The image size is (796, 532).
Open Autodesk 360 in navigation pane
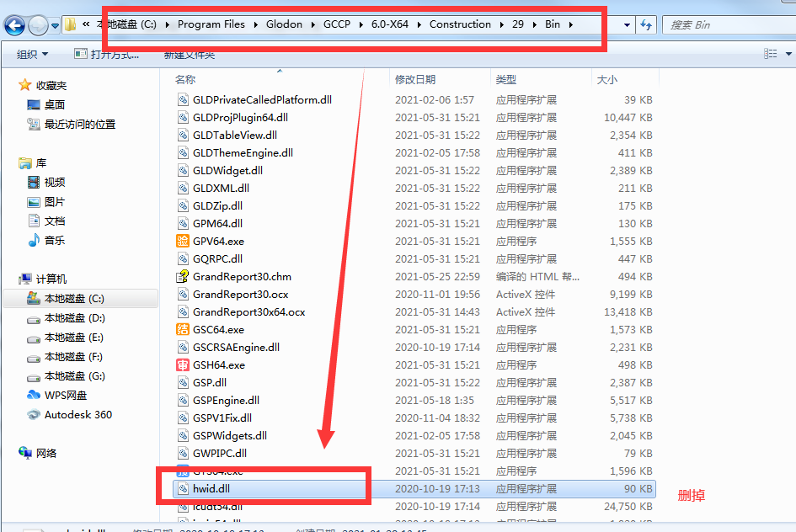click(70, 414)
